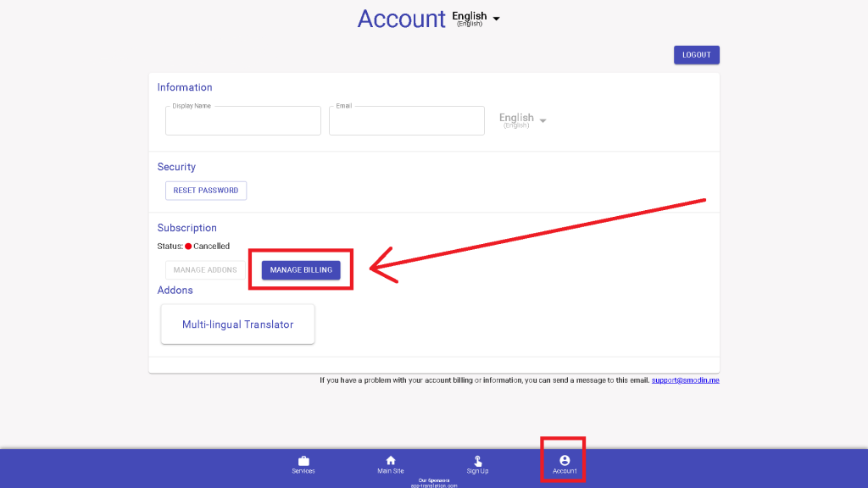Open the support@smodin.me email link
The width and height of the screenshot is (868, 488).
click(x=685, y=380)
